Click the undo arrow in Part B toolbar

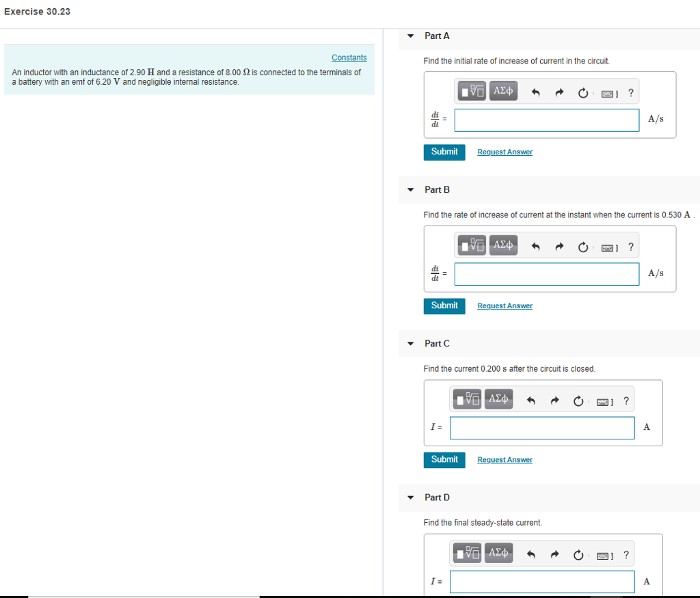pyautogui.click(x=536, y=247)
